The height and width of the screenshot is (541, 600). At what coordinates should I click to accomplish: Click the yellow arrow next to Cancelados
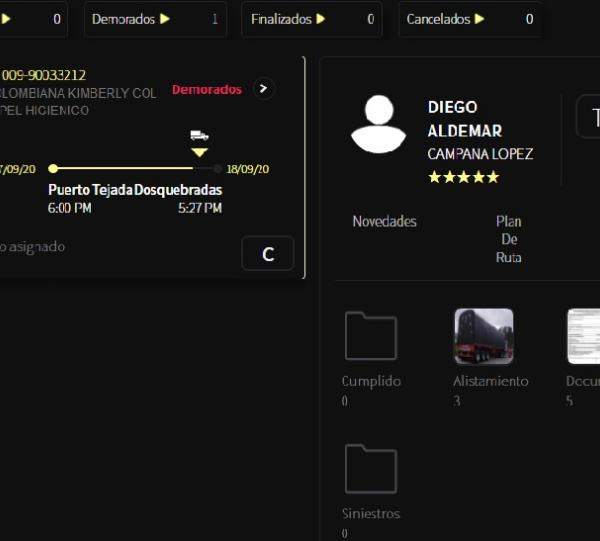(x=479, y=19)
